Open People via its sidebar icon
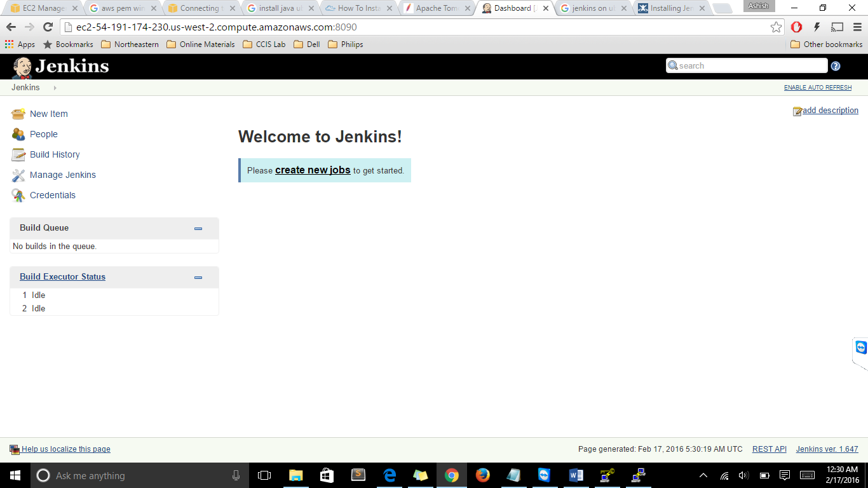868x488 pixels. pos(18,134)
